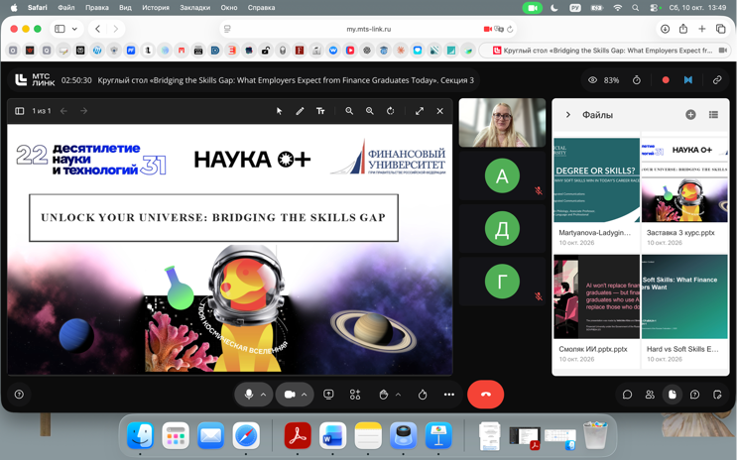Toggle the microphone on or off
This screenshot has width=739, height=464.
point(249,395)
